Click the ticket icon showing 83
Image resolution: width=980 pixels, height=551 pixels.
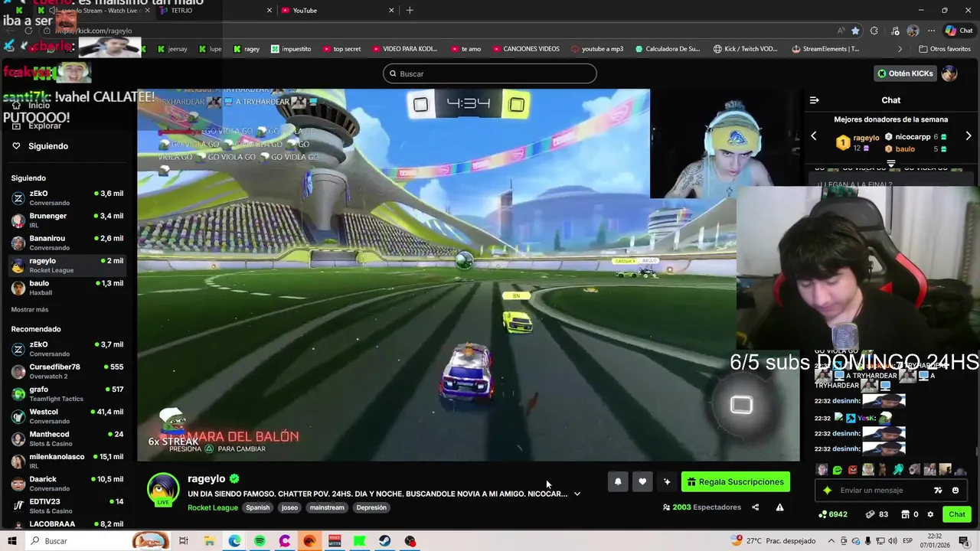[x=877, y=514]
